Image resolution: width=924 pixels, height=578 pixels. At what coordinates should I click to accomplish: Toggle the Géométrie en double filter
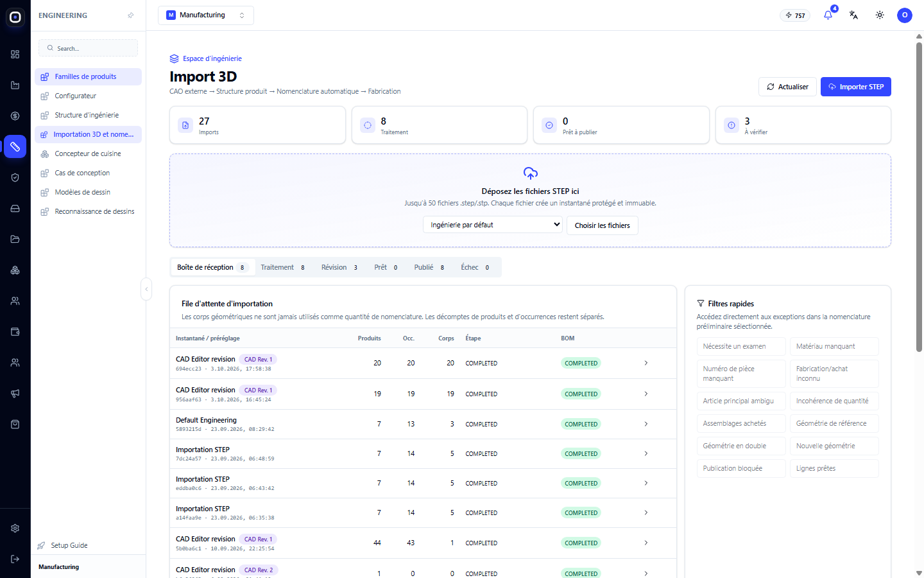click(x=741, y=446)
